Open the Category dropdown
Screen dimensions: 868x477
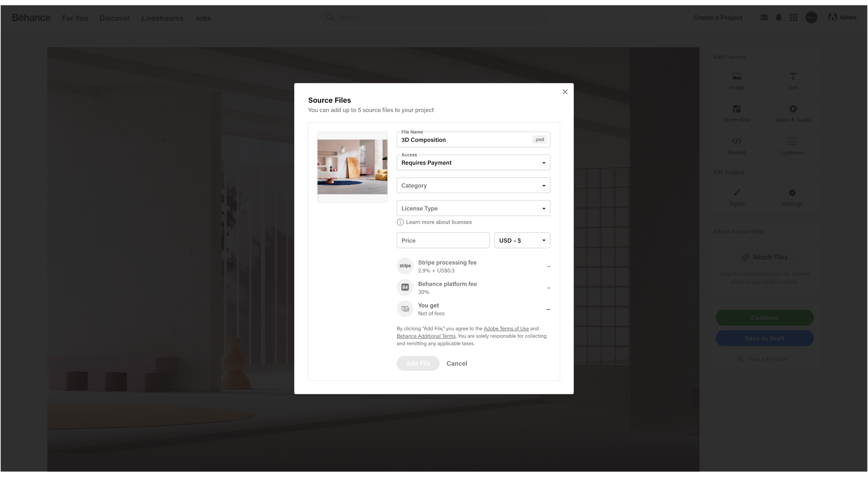tap(473, 186)
